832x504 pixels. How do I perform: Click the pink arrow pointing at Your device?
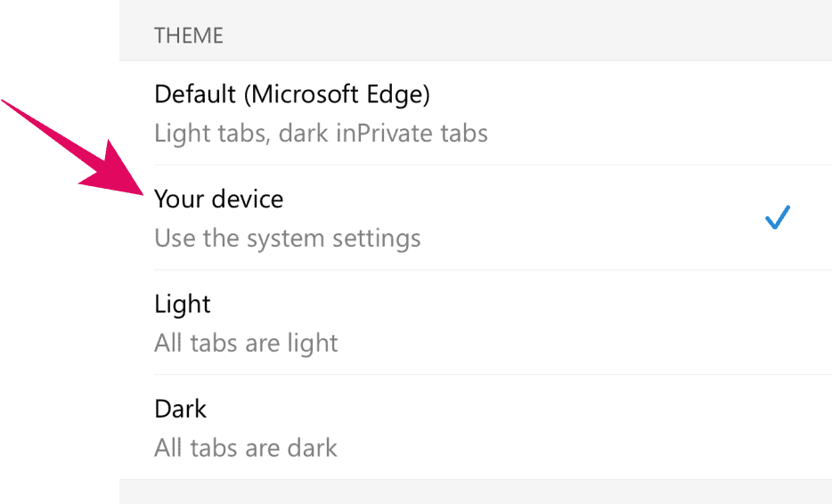tap(129, 179)
